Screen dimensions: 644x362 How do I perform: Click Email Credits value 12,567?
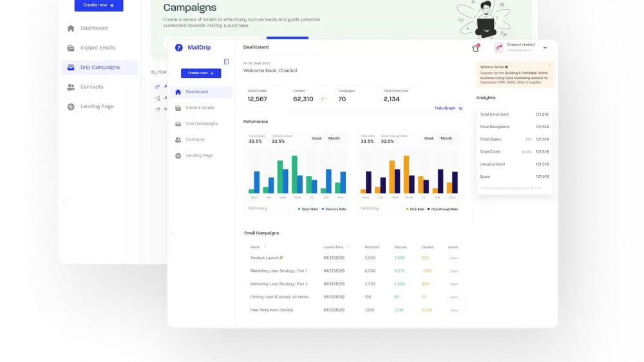click(x=257, y=99)
